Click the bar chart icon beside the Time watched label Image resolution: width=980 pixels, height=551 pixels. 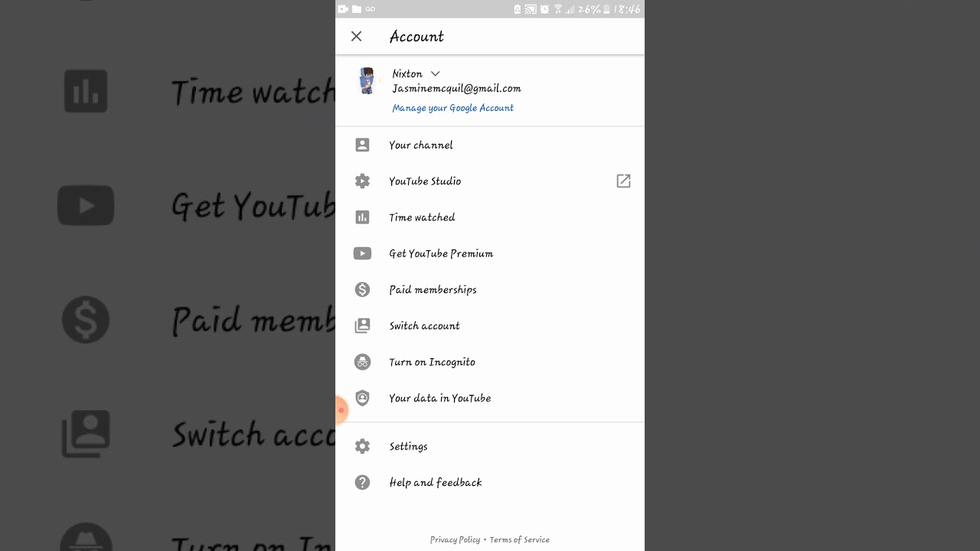point(362,217)
